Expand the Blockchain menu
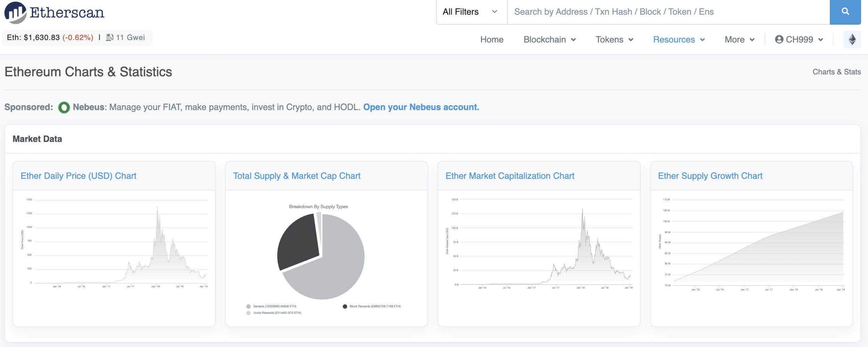 pos(550,40)
